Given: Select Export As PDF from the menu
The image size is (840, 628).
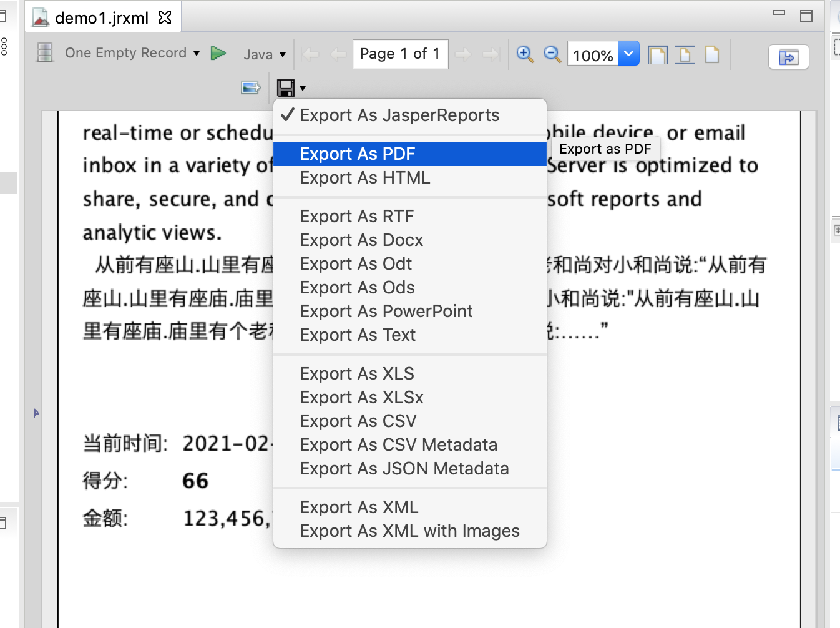Looking at the screenshot, I should coord(357,154).
